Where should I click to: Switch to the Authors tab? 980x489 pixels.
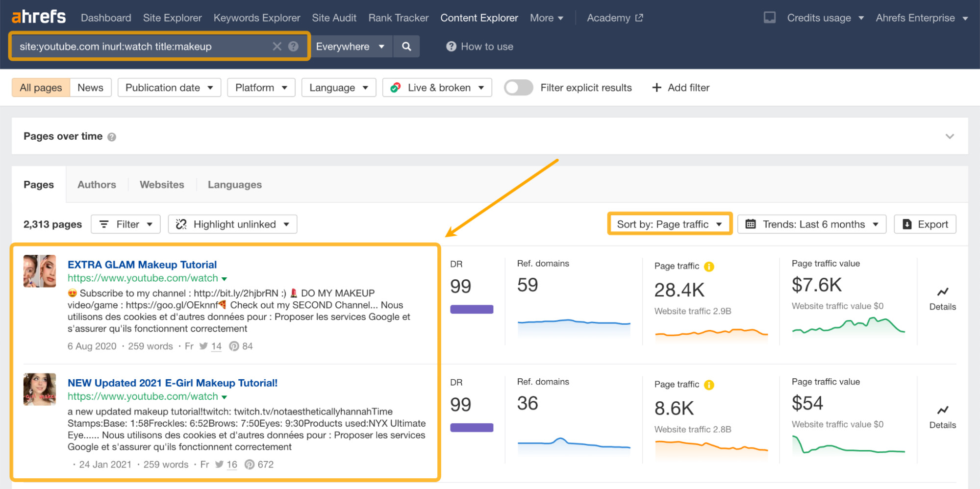pos(97,184)
